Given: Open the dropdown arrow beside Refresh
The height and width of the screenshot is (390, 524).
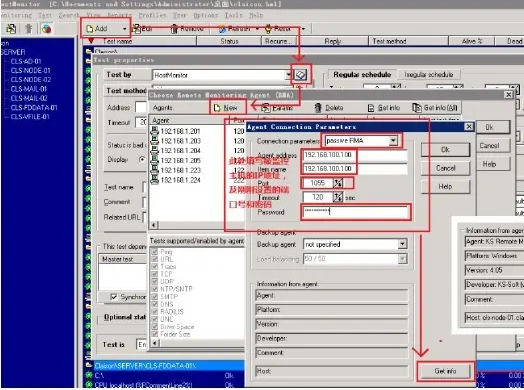Looking at the screenshot, I should click(x=257, y=29).
